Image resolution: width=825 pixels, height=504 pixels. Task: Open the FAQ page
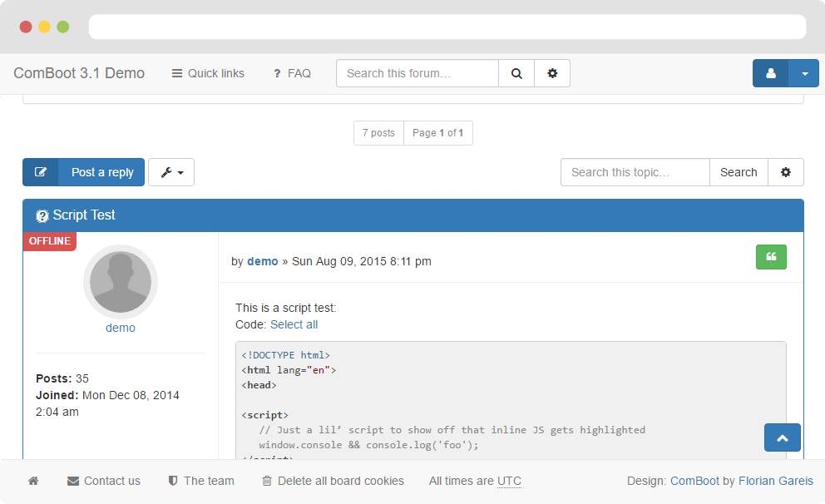pyautogui.click(x=292, y=73)
